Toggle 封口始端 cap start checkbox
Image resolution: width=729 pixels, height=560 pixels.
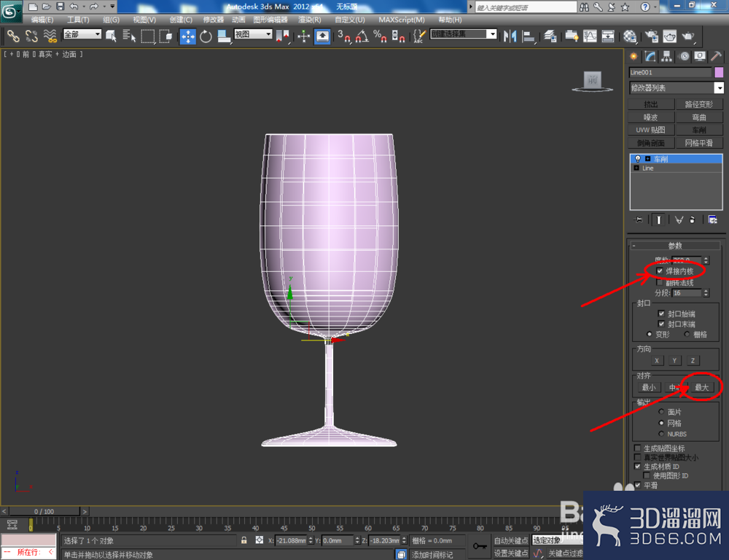coord(661,314)
